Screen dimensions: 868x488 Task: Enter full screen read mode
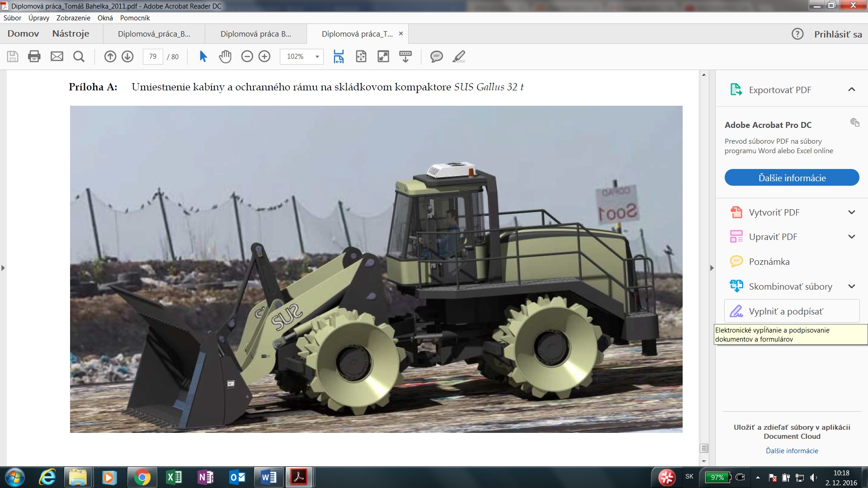[383, 56]
